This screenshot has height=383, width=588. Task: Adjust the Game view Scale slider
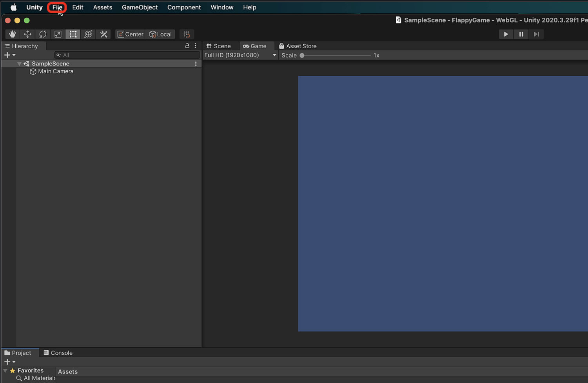click(x=336, y=55)
